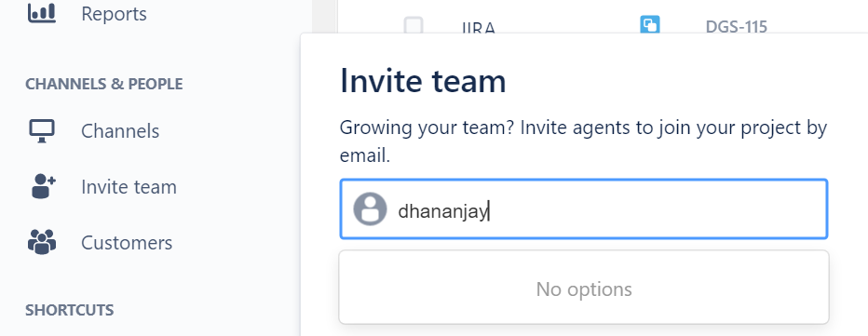
Task: Click the typed text dhananjay
Action: 443,211
